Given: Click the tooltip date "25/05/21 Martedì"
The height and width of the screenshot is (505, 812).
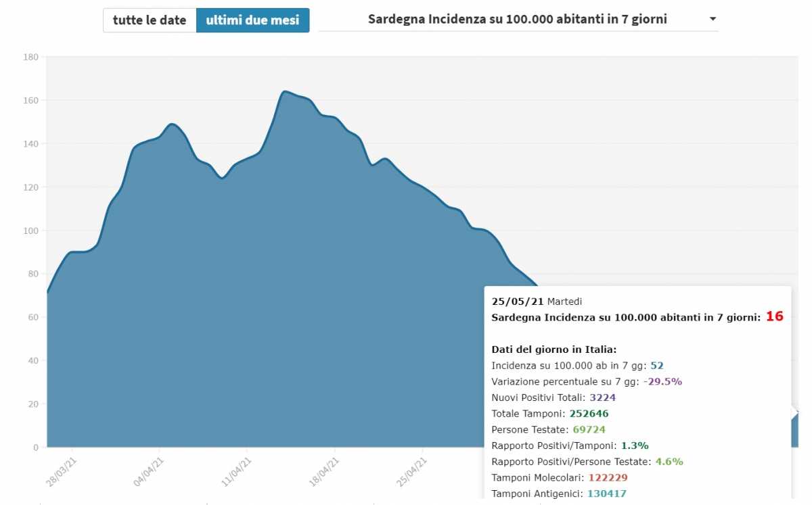Looking at the screenshot, I should coord(537,302).
